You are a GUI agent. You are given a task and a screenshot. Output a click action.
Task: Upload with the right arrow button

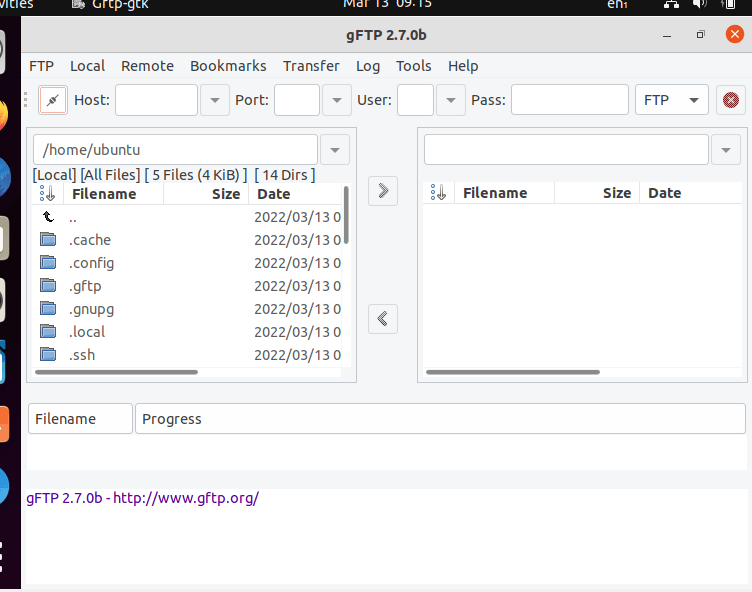tap(383, 191)
